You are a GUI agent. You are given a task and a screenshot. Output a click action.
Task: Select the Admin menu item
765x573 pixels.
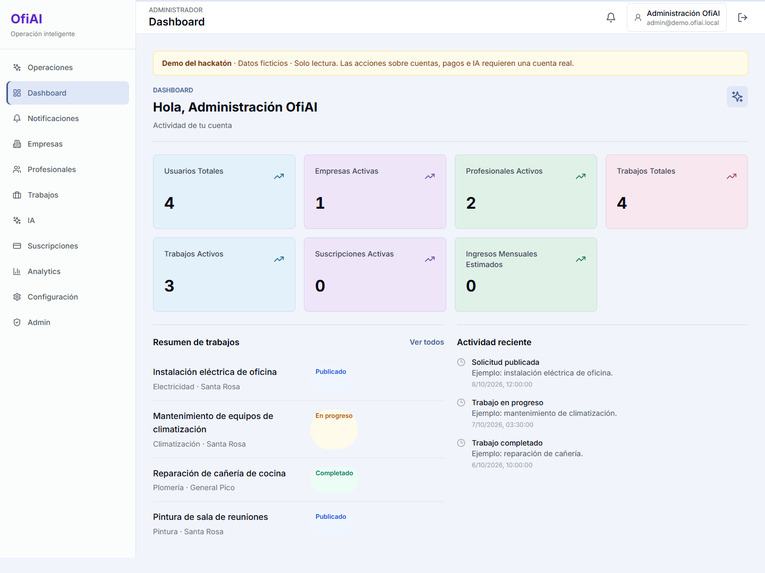(67, 322)
